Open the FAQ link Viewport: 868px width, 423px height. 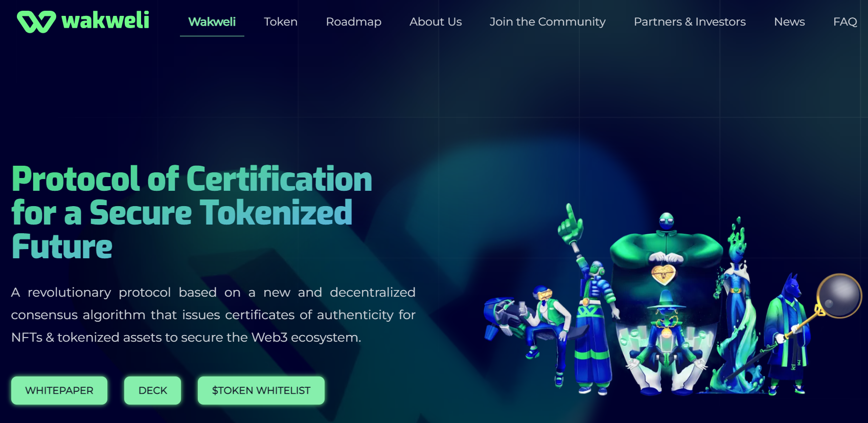click(845, 22)
